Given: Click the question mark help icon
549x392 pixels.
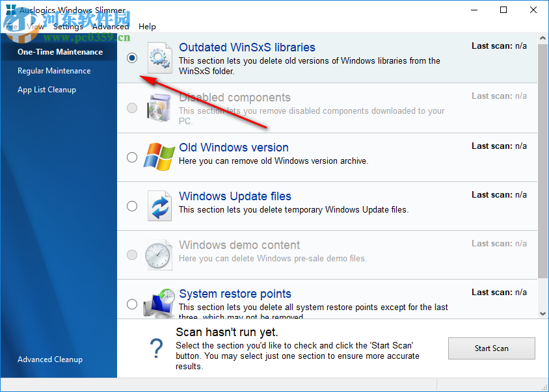Looking at the screenshot, I should point(156,349).
